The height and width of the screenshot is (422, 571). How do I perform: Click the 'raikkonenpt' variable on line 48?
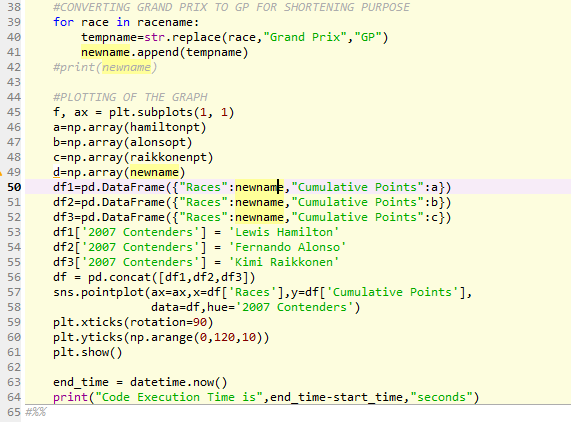168,157
